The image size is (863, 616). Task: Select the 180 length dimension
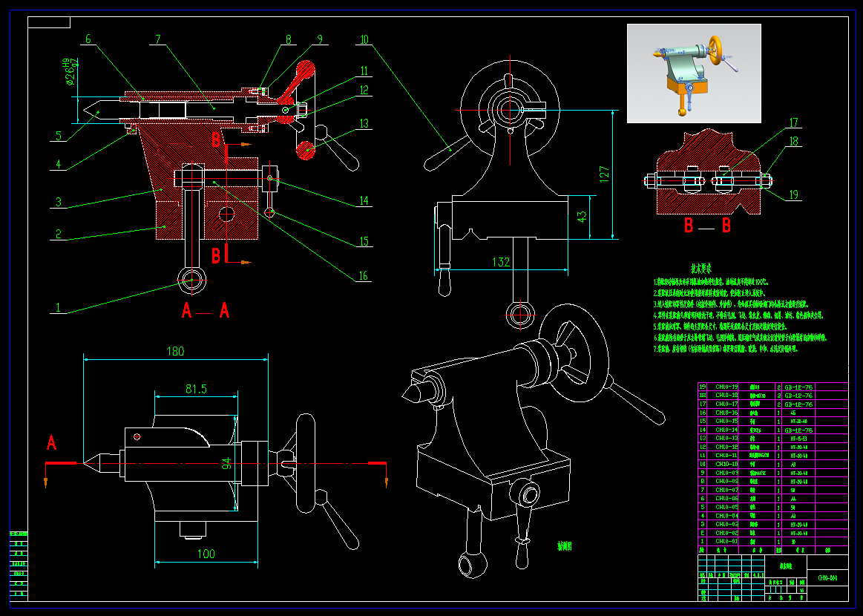click(175, 351)
